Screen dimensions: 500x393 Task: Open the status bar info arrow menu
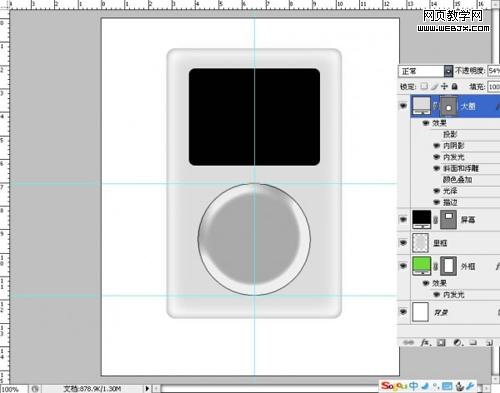pos(147,389)
